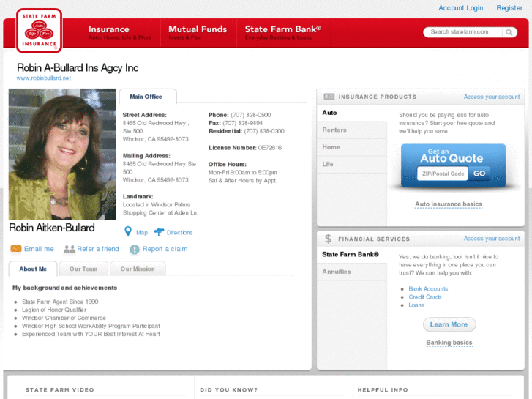Image resolution: width=532 pixels, height=399 pixels.
Task: Click the Directions link
Action: pos(179,233)
